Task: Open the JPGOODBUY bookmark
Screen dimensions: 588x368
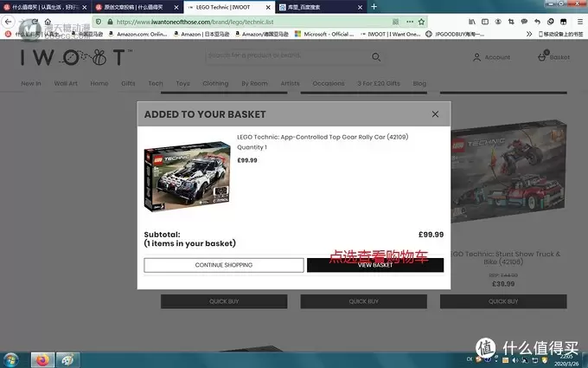Action: 455,34
